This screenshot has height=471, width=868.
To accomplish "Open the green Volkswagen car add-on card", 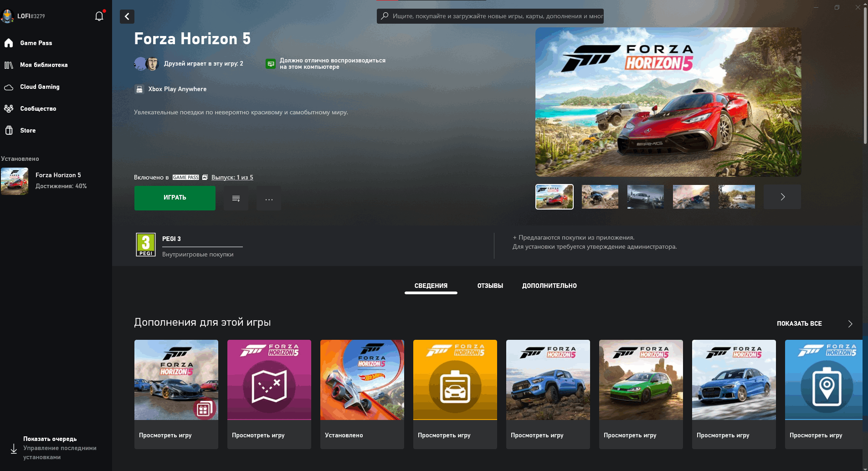I will pyautogui.click(x=641, y=394).
